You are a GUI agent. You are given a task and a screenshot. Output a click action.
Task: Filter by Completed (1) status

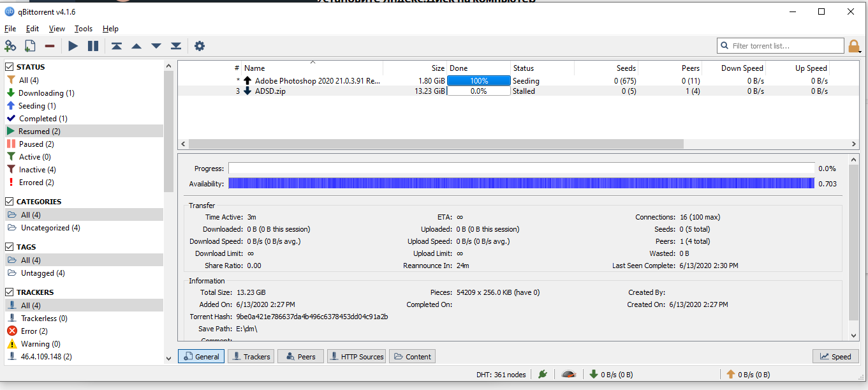tap(84, 118)
